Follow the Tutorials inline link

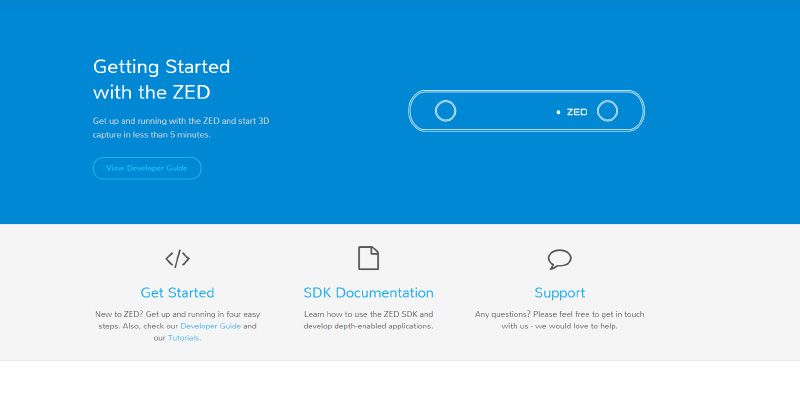click(x=184, y=338)
